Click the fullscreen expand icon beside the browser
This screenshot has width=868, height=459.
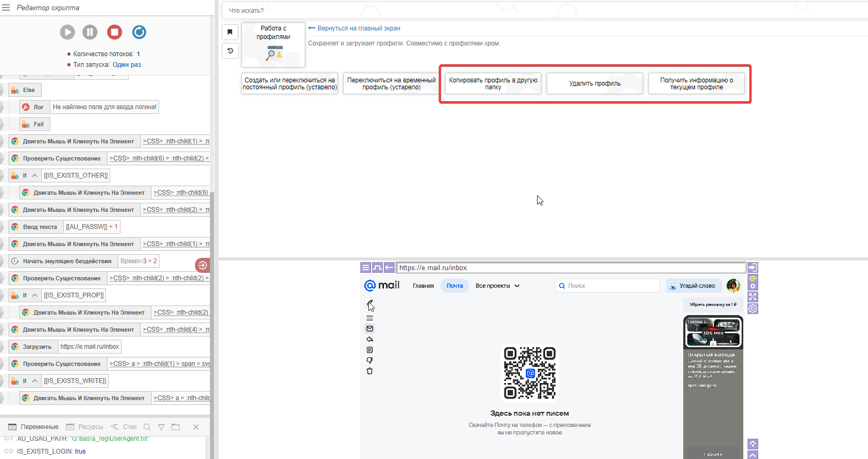click(x=753, y=296)
